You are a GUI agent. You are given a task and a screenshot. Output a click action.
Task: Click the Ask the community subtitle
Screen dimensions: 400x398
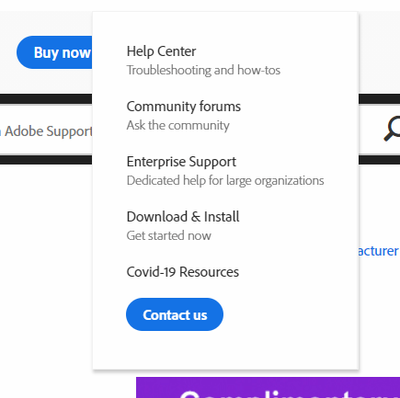178,125
